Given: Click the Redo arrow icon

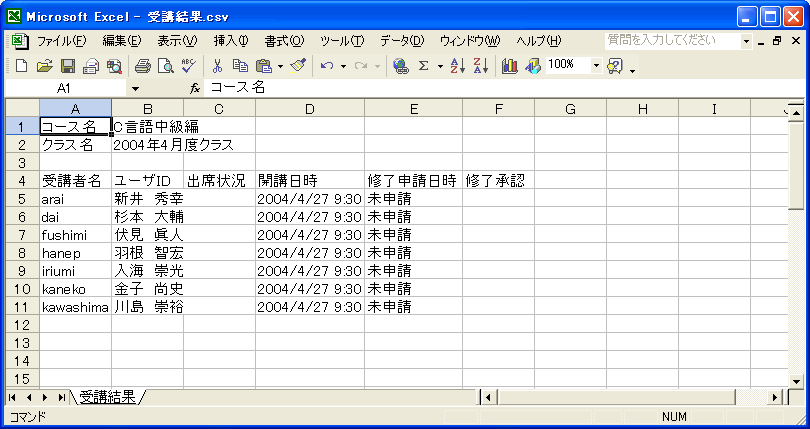Looking at the screenshot, I should (x=361, y=66).
